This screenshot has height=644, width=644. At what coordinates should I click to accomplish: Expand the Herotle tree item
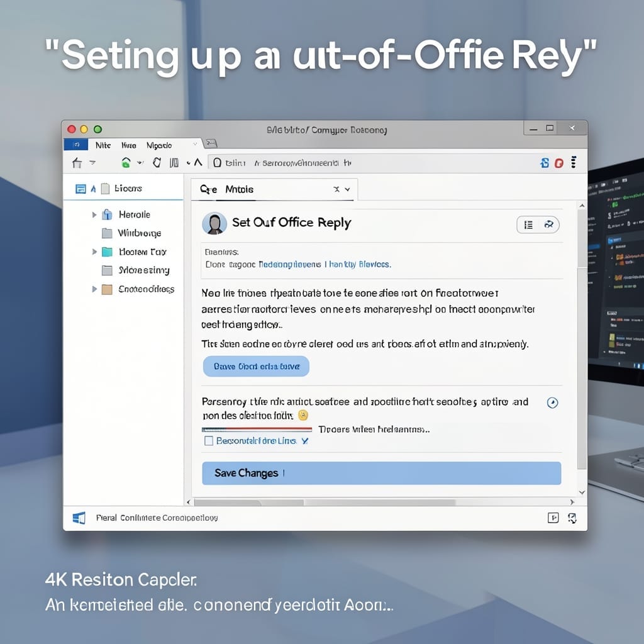[94, 214]
